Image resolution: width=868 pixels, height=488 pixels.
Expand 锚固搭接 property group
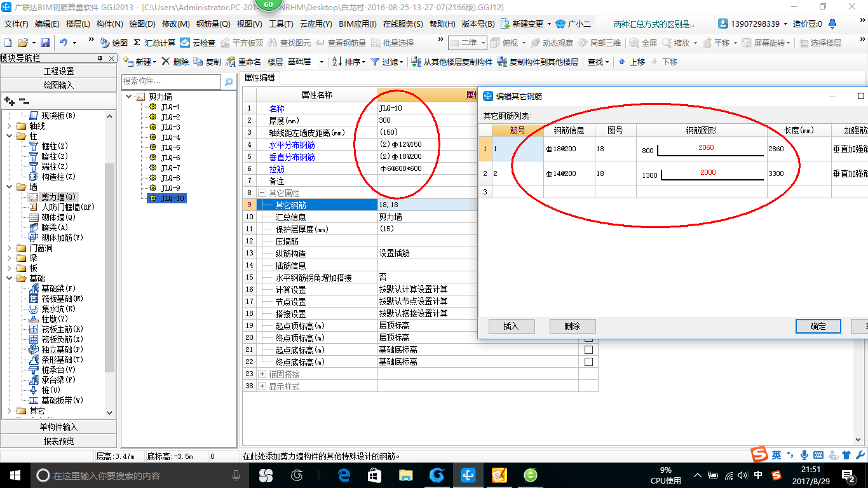262,374
